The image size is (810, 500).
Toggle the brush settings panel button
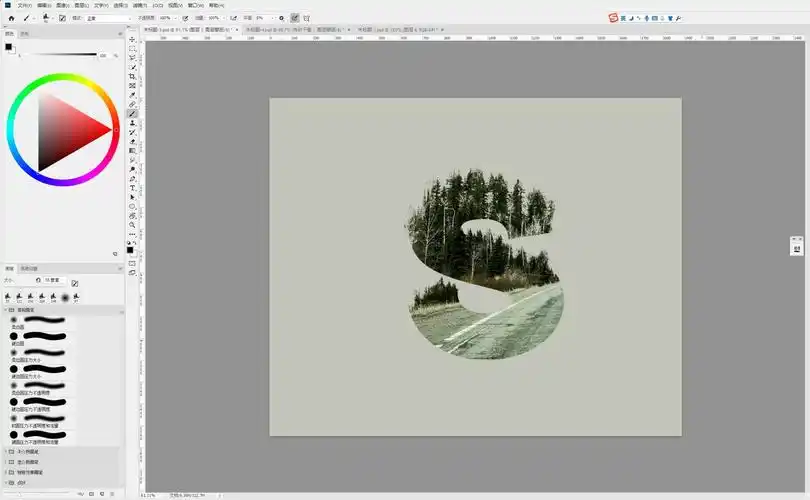63,18
